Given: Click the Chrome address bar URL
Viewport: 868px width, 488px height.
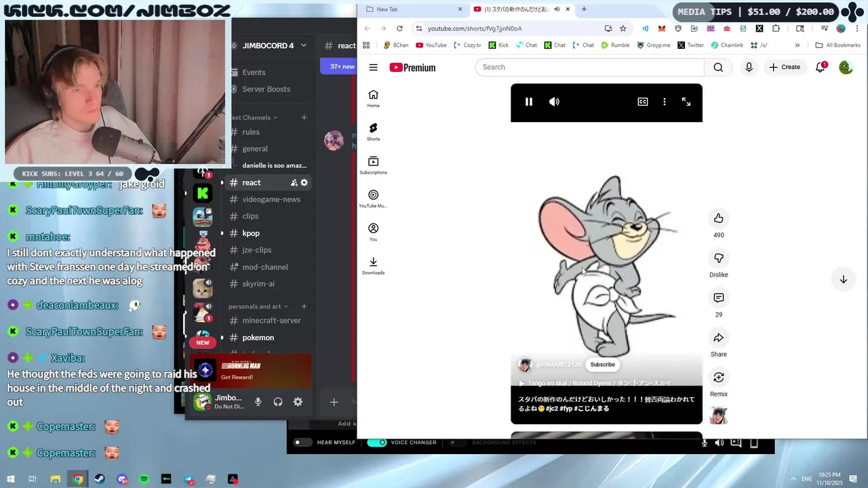Looking at the screenshot, I should [475, 28].
